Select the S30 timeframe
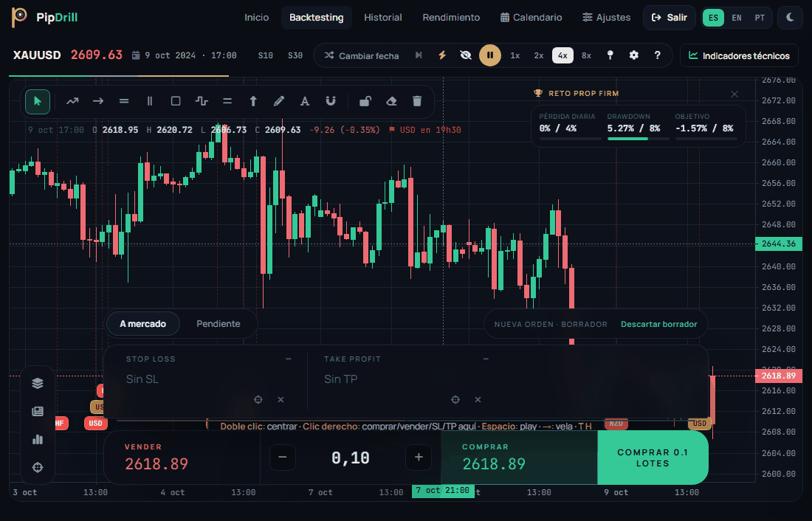The width and height of the screenshot is (812, 521). point(295,55)
